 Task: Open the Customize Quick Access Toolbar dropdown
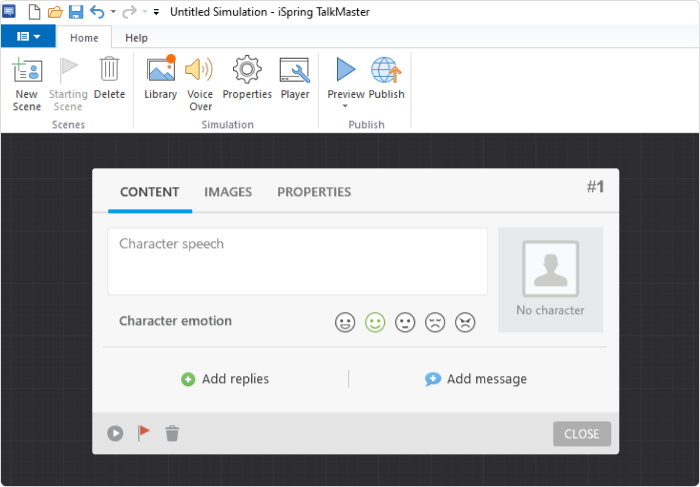pyautogui.click(x=156, y=12)
